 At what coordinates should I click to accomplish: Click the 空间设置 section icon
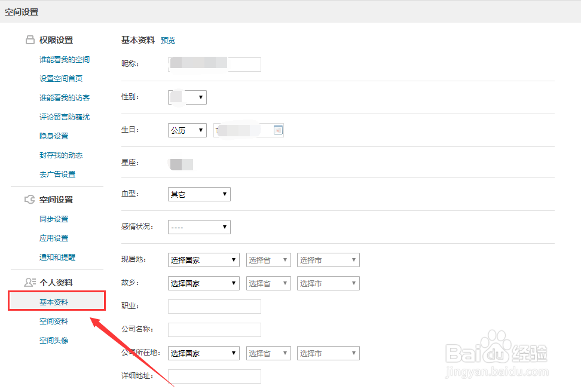click(x=30, y=200)
